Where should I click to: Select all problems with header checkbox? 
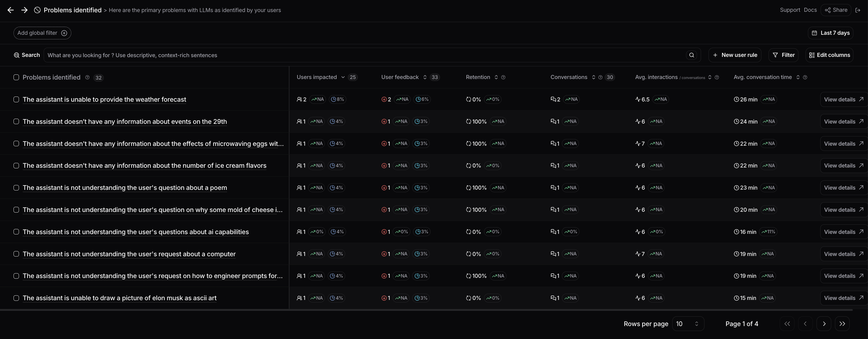[16, 78]
